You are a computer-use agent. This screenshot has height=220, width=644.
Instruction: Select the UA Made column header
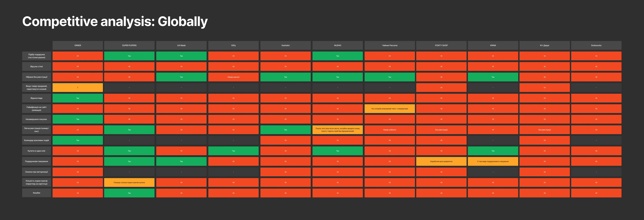click(181, 45)
